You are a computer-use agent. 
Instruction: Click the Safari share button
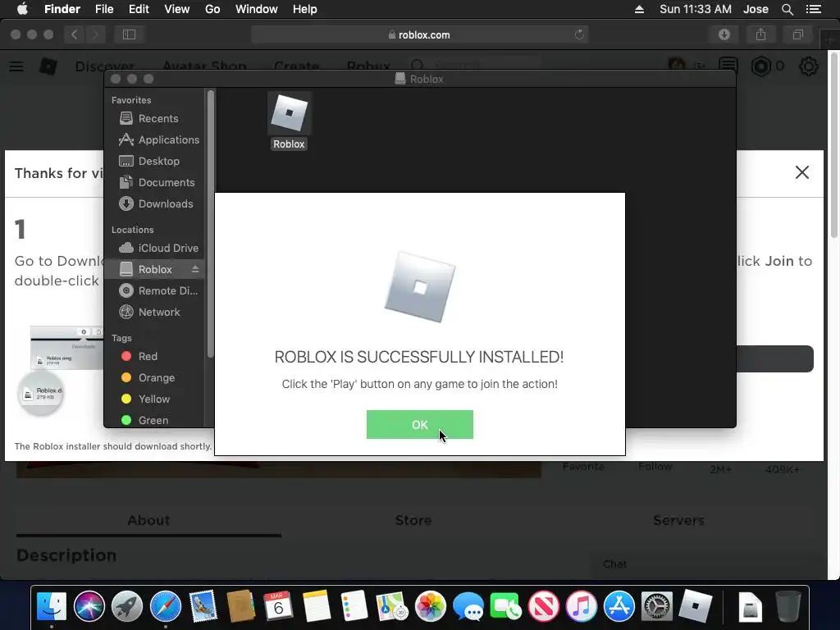pyautogui.click(x=760, y=34)
